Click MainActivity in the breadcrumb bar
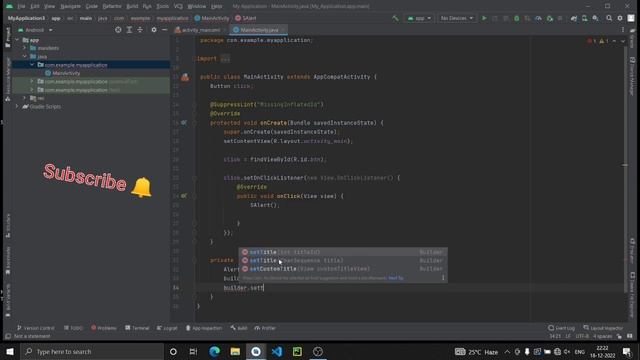Image resolution: width=640 pixels, height=360 pixels. pyautogui.click(x=212, y=18)
